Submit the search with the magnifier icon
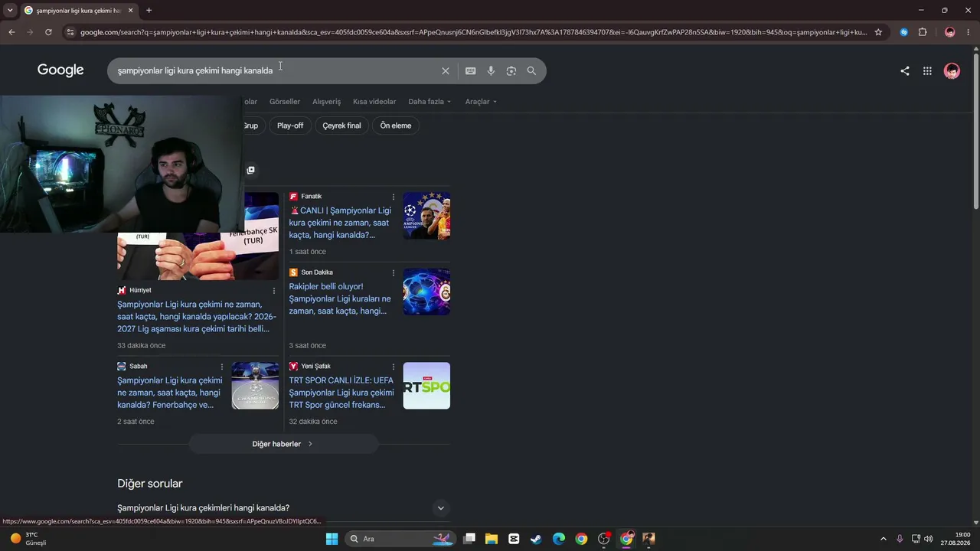Viewport: 980px width, 551px height. tap(531, 71)
